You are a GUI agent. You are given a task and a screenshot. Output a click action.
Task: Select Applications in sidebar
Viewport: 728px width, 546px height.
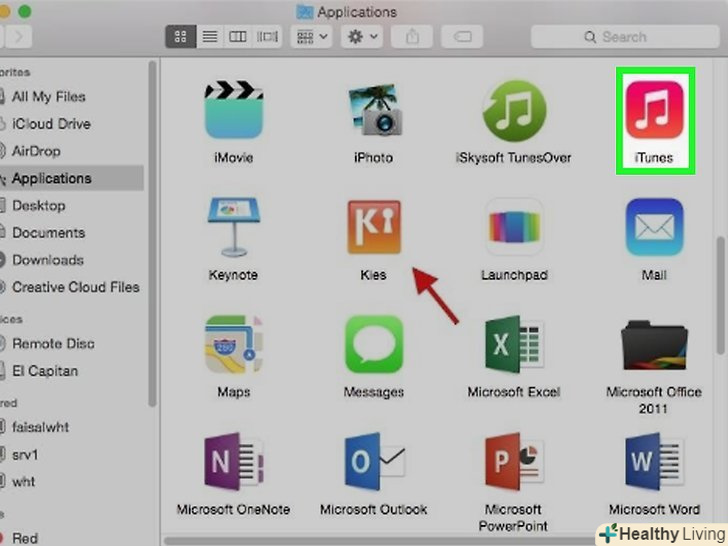tap(52, 178)
